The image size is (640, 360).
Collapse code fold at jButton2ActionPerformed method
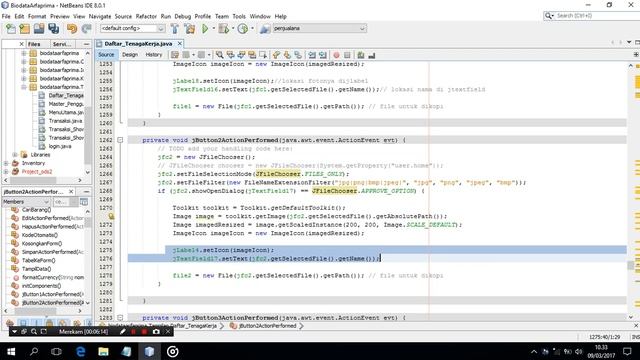[x=120, y=140]
